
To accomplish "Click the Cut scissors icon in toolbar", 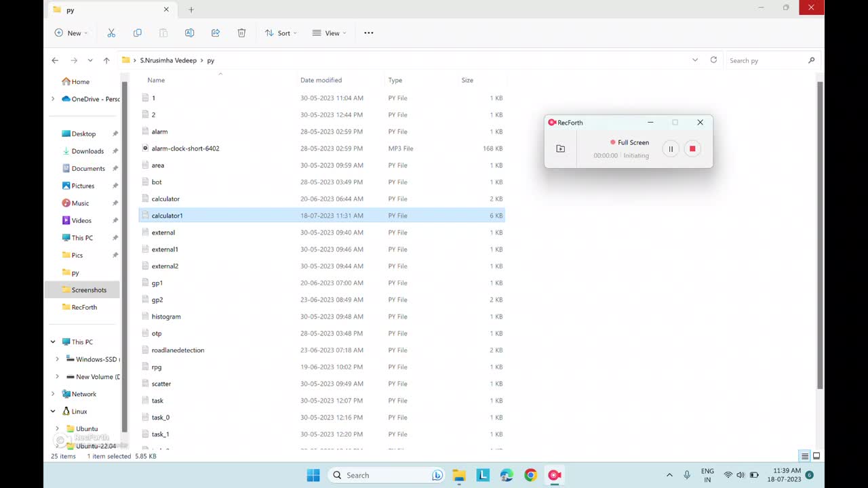I will point(111,33).
